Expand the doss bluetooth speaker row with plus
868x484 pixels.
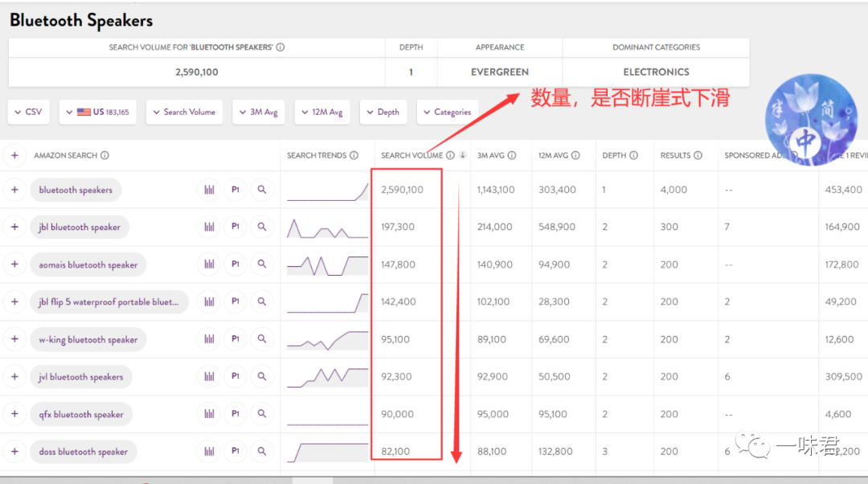(15, 451)
